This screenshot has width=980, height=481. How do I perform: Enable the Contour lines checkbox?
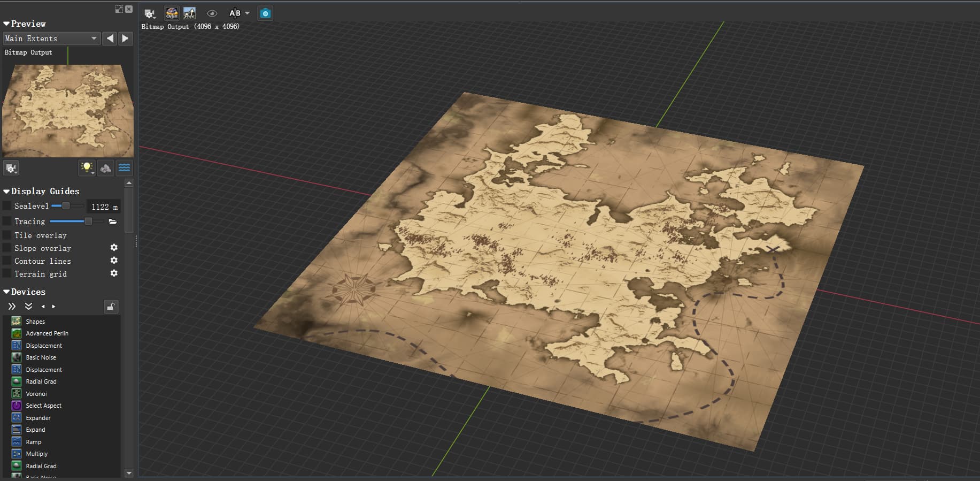point(7,261)
